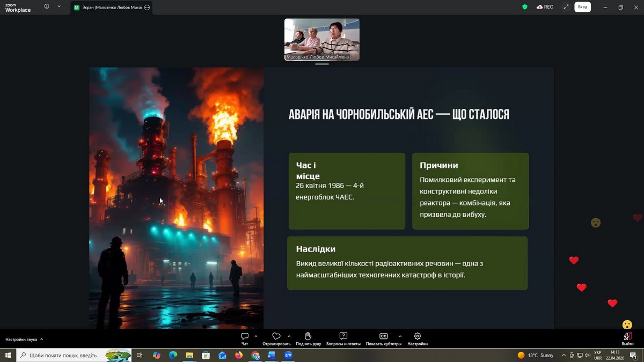This screenshot has width=644, height=362.
Task: Expand the subtitles options chevron
Action: click(x=400, y=336)
